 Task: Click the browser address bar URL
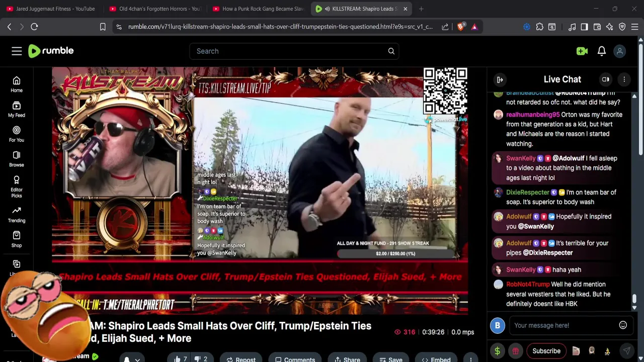(280, 27)
